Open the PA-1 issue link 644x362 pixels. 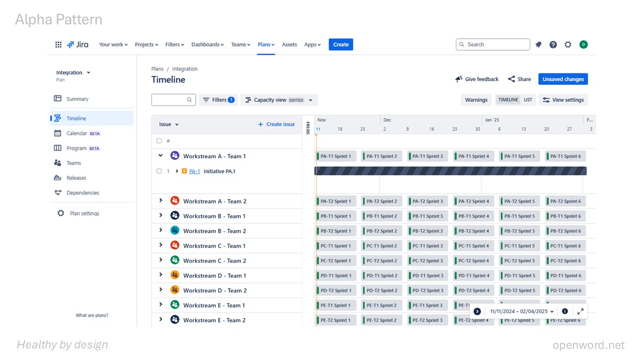pyautogui.click(x=195, y=171)
